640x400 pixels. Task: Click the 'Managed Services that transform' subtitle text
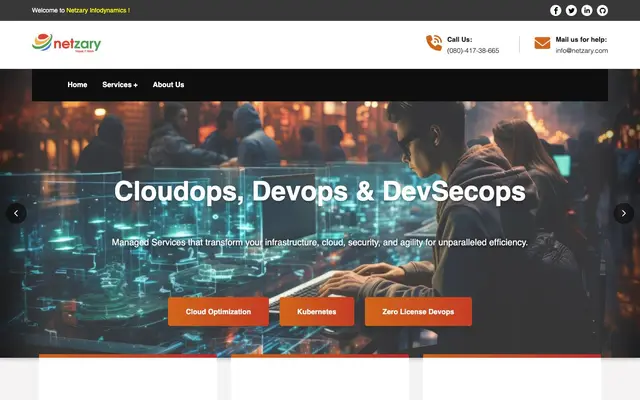coord(320,242)
